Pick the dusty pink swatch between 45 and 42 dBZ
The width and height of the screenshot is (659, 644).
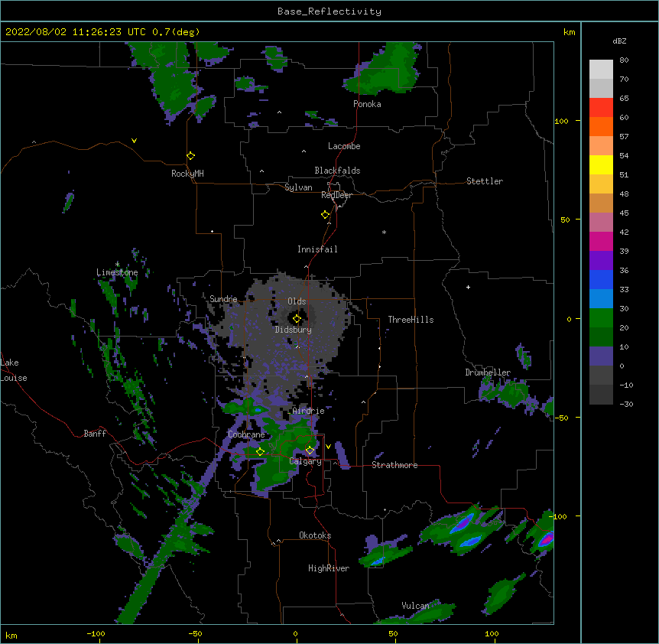point(601,222)
